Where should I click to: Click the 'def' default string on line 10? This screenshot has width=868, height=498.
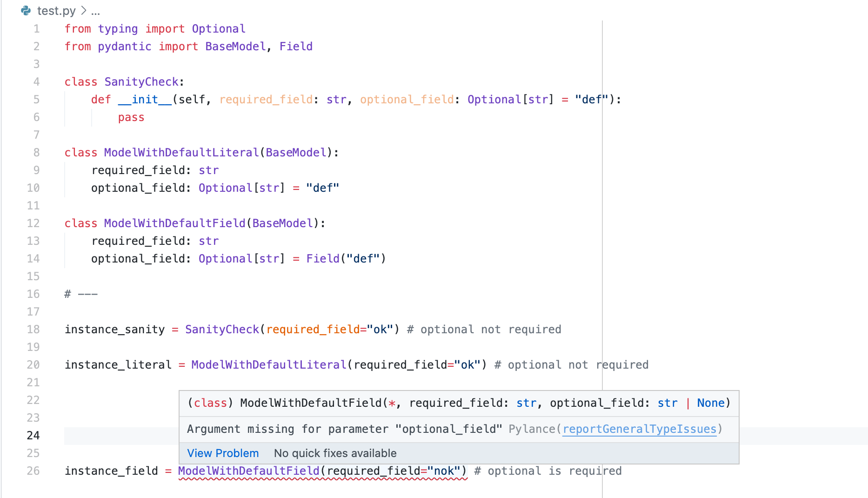coord(322,188)
